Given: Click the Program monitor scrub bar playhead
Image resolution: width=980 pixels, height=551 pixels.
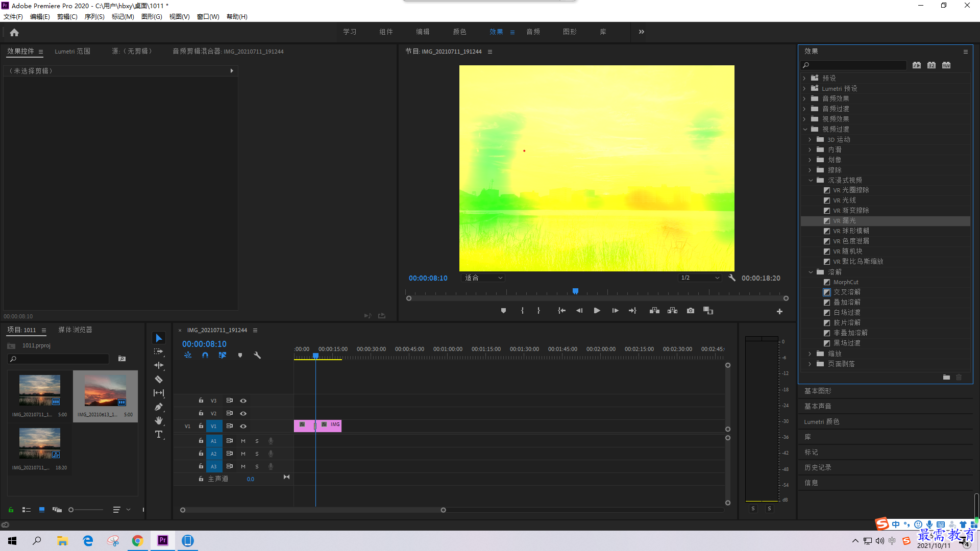Looking at the screenshot, I should tap(575, 291).
